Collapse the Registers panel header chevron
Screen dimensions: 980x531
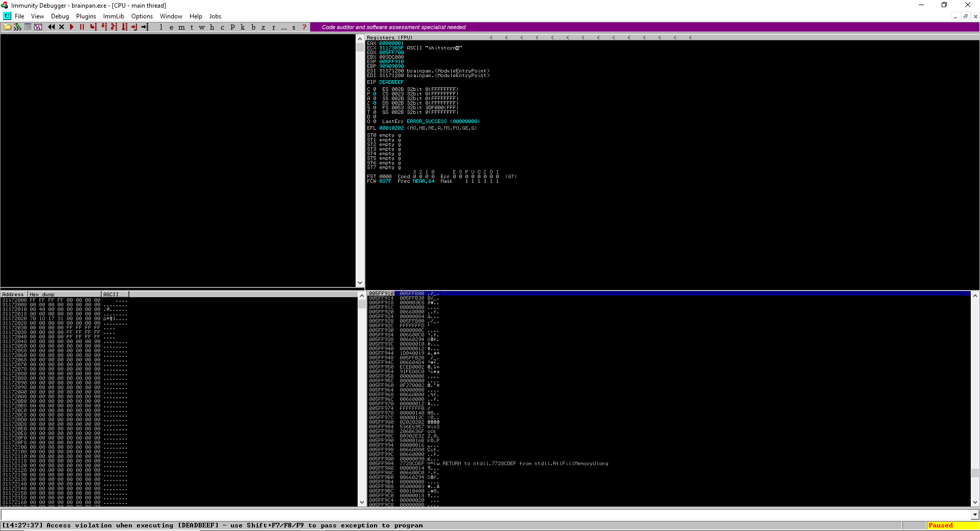[492, 37]
